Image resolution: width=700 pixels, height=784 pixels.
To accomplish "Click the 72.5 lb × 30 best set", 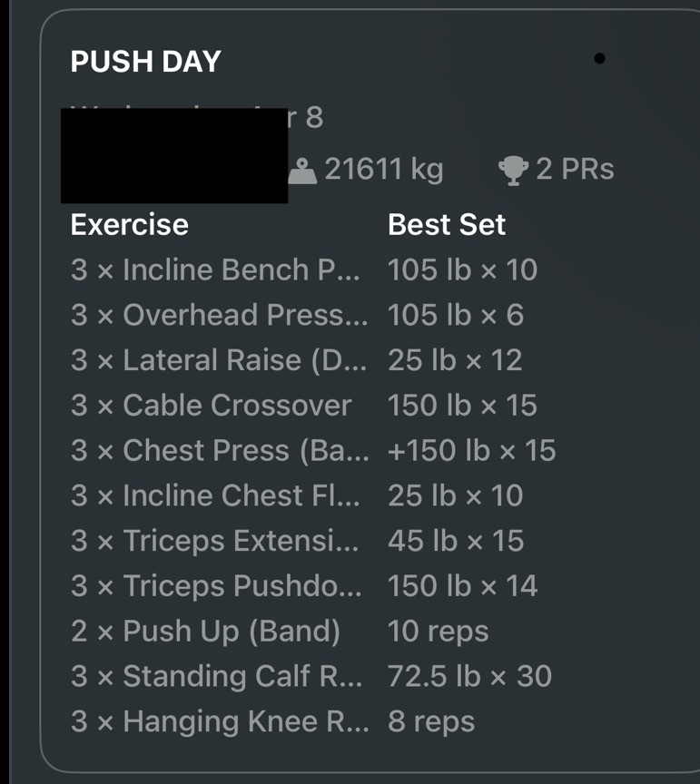I will (469, 676).
